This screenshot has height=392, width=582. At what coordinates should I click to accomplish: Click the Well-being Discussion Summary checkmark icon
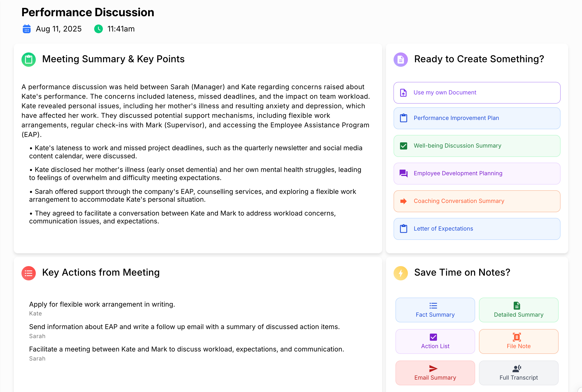[x=403, y=146]
